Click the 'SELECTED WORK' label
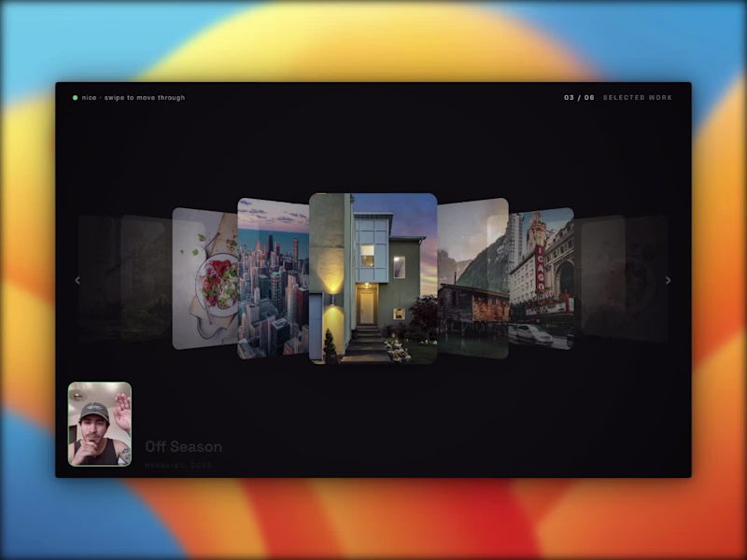747x560 pixels. (638, 98)
